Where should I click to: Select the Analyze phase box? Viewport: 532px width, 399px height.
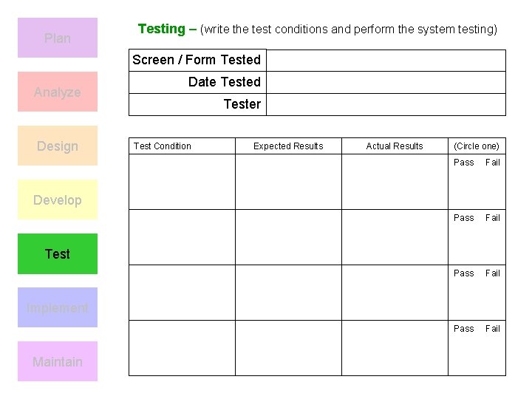point(58,92)
